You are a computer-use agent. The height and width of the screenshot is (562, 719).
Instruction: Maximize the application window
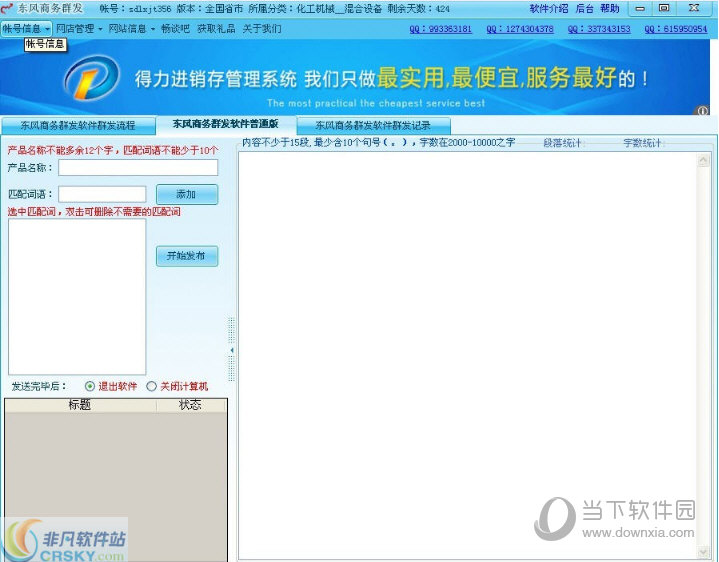(x=664, y=8)
